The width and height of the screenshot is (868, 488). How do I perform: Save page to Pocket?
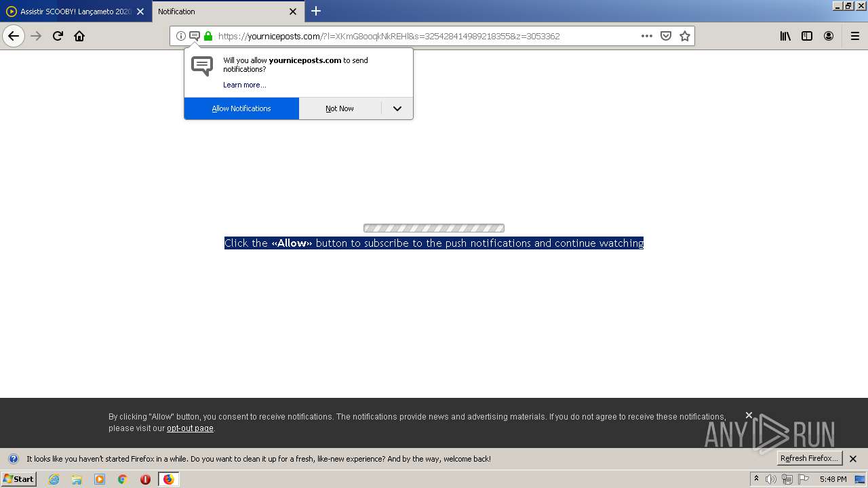pos(666,36)
